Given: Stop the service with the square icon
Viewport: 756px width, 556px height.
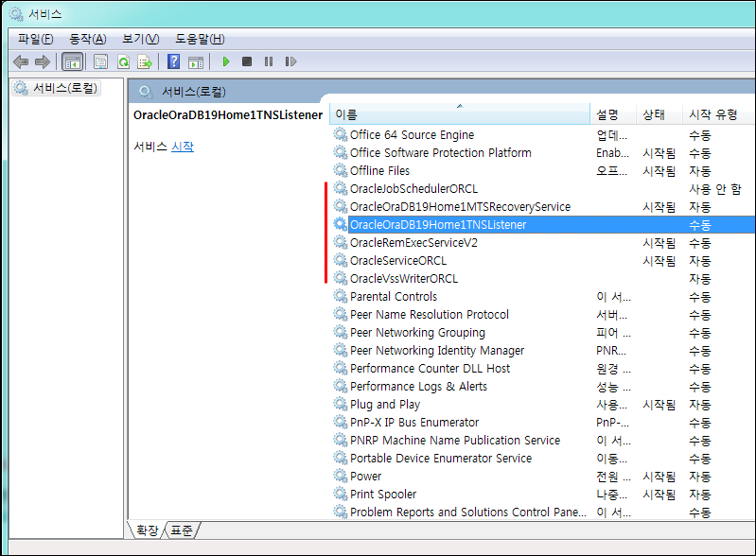Looking at the screenshot, I should [247, 61].
